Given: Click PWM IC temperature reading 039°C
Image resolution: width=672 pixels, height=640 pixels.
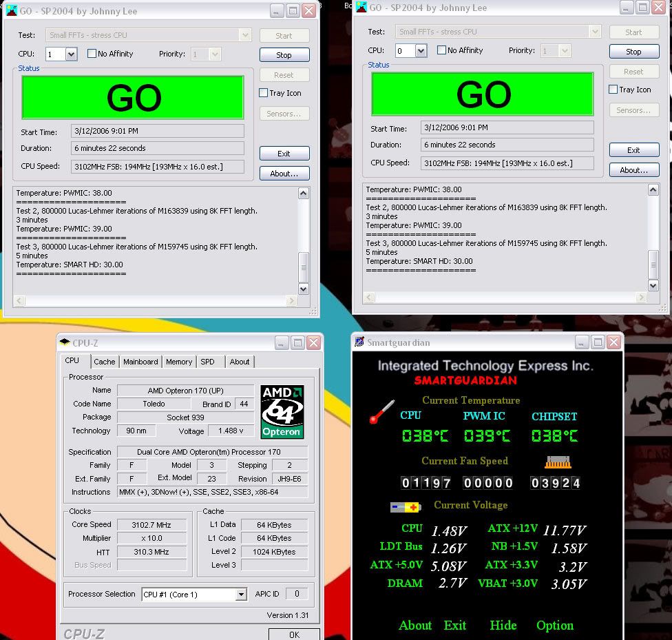Looking at the screenshot, I should pos(487,436).
